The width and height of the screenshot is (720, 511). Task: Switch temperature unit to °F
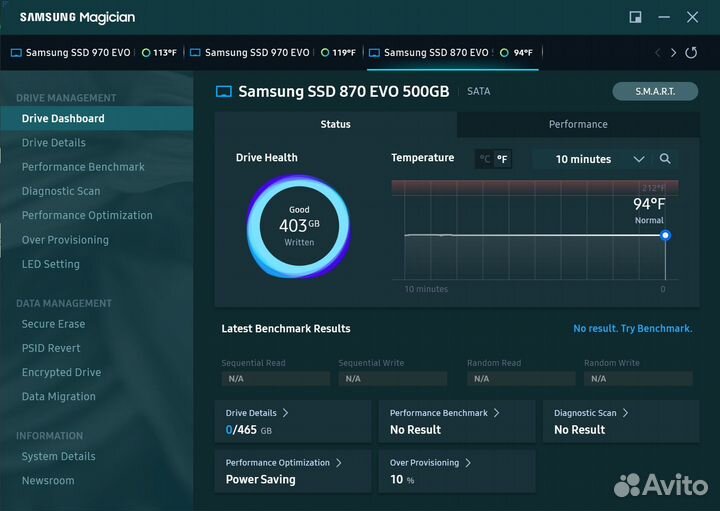[x=502, y=159]
